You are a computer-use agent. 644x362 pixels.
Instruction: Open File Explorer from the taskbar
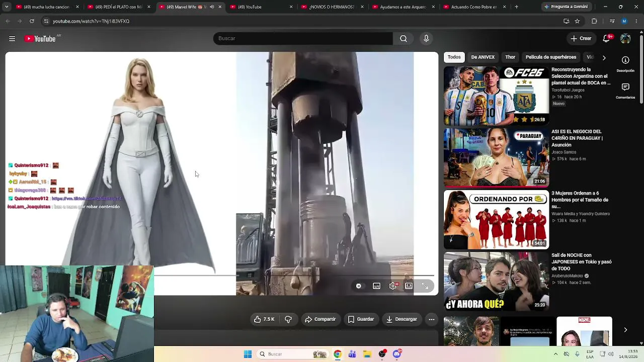pos(367,354)
